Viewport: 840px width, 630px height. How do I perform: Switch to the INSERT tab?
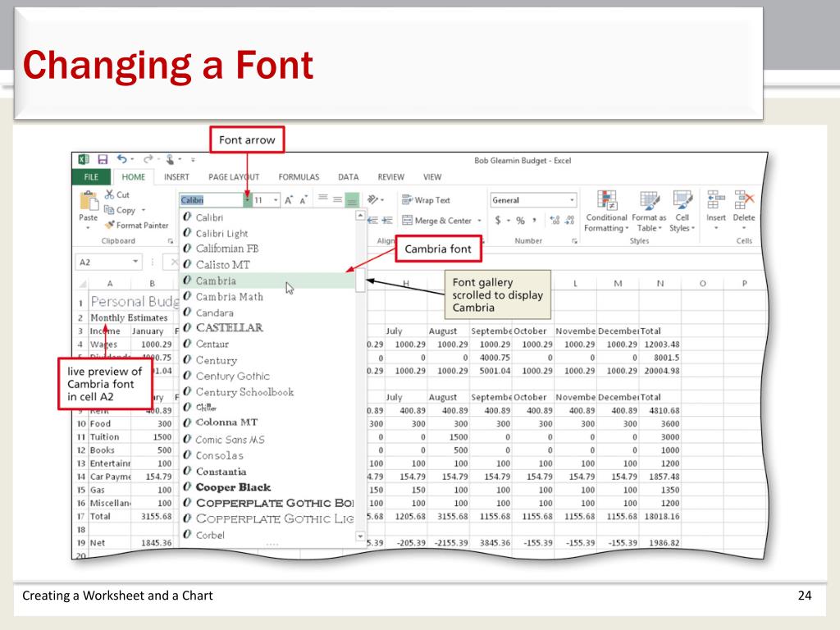[x=177, y=177]
